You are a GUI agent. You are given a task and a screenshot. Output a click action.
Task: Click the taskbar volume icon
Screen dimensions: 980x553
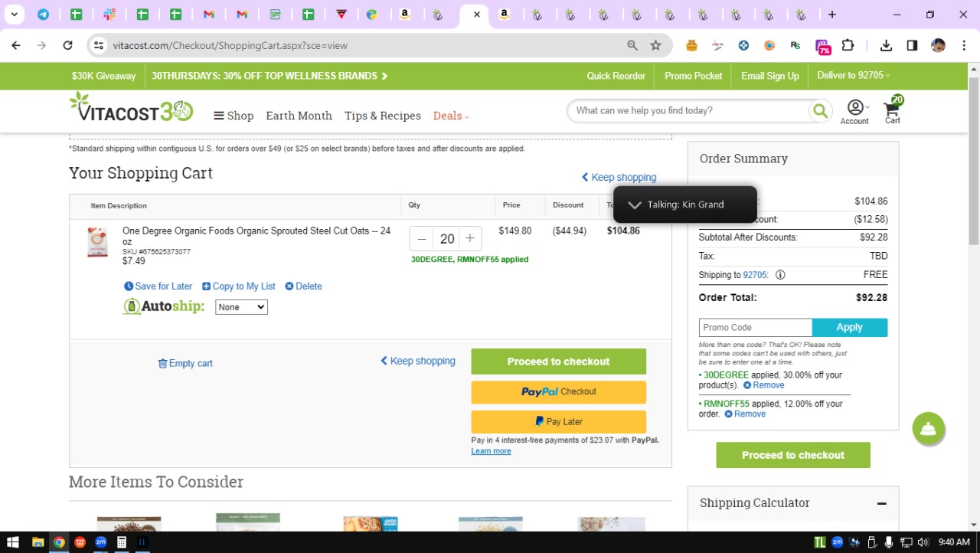click(x=922, y=542)
